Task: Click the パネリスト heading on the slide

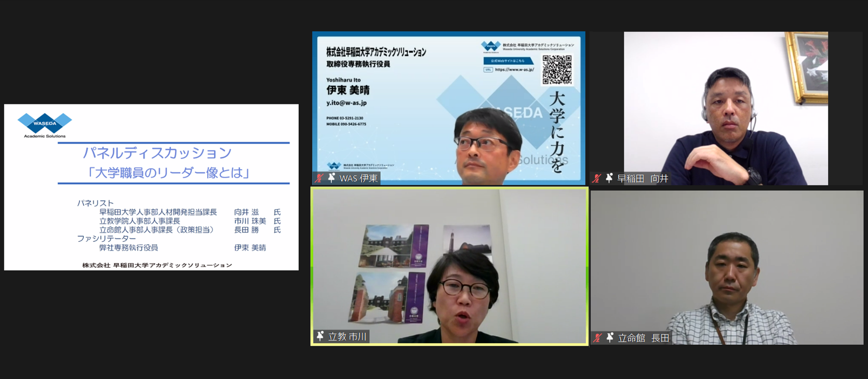Action: point(95,203)
